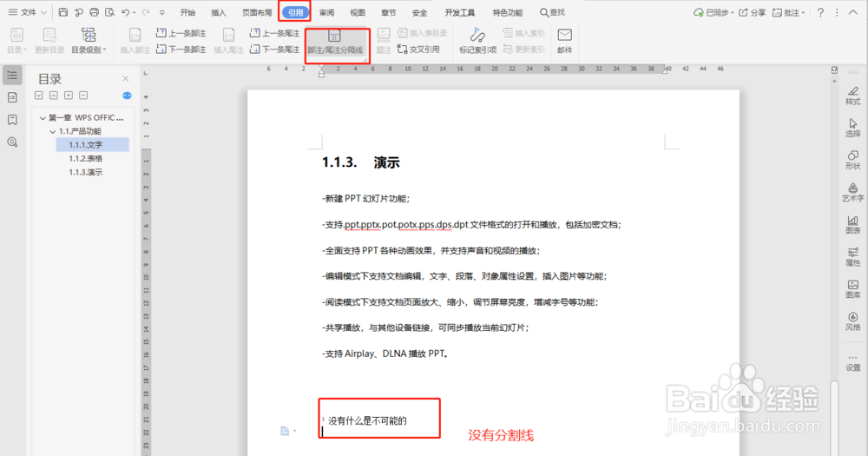Click the help question mark icon
The image size is (868, 456).
coord(820,12)
